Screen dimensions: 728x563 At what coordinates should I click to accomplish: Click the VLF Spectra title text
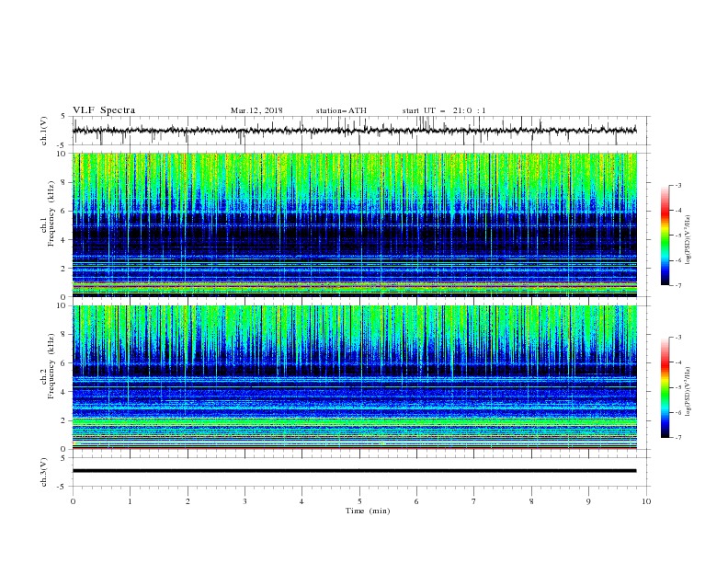coord(104,110)
